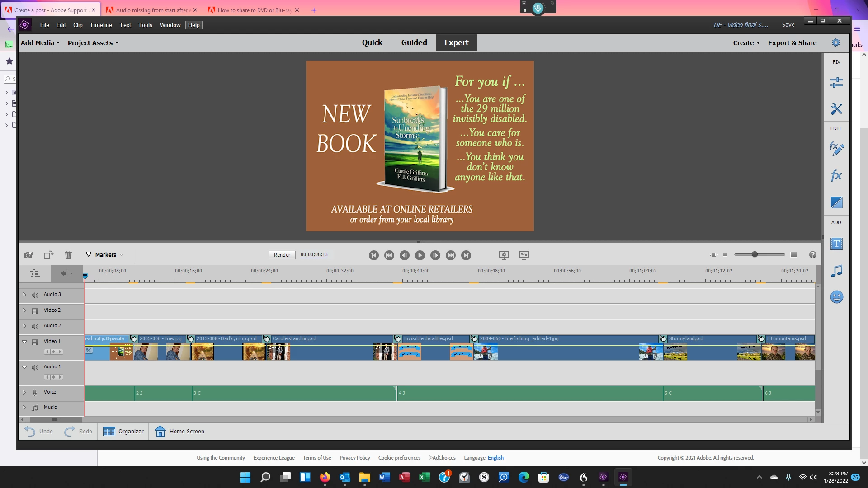Open the Add Media dropdown
Viewport: 868px width, 488px height.
[40, 43]
